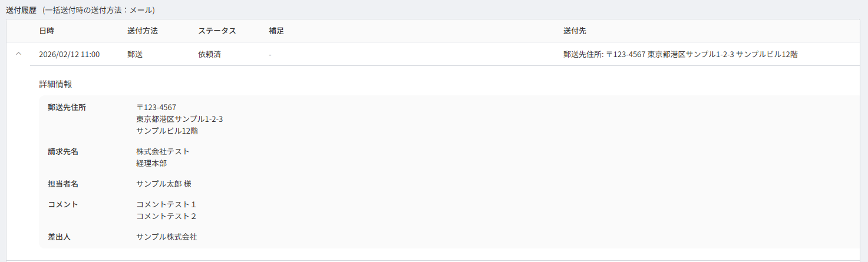Click the サンプル太郎 様 contact name
The width and height of the screenshot is (868, 262).
click(x=163, y=184)
